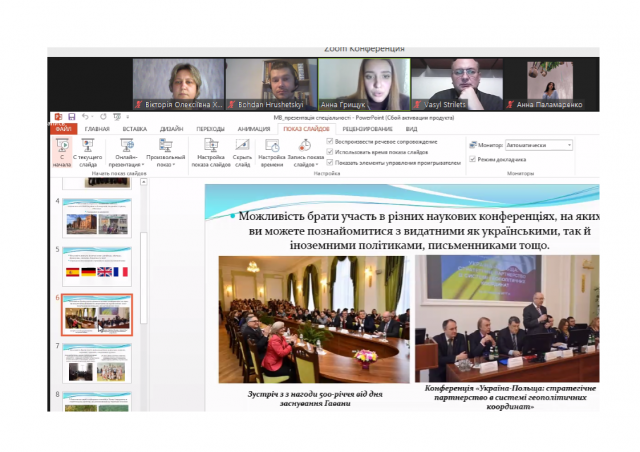
Task: Start slideshow from current slide
Action: coord(87,152)
